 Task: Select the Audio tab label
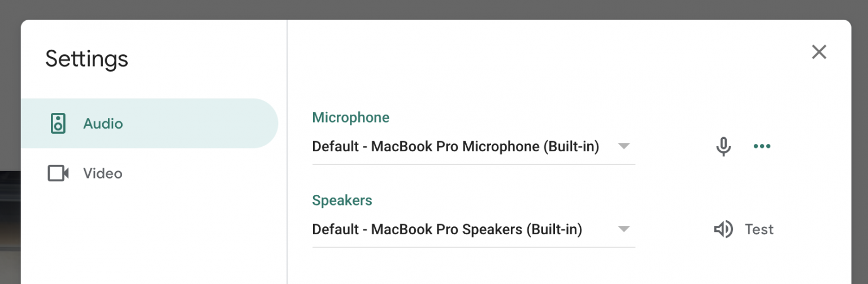tap(103, 123)
